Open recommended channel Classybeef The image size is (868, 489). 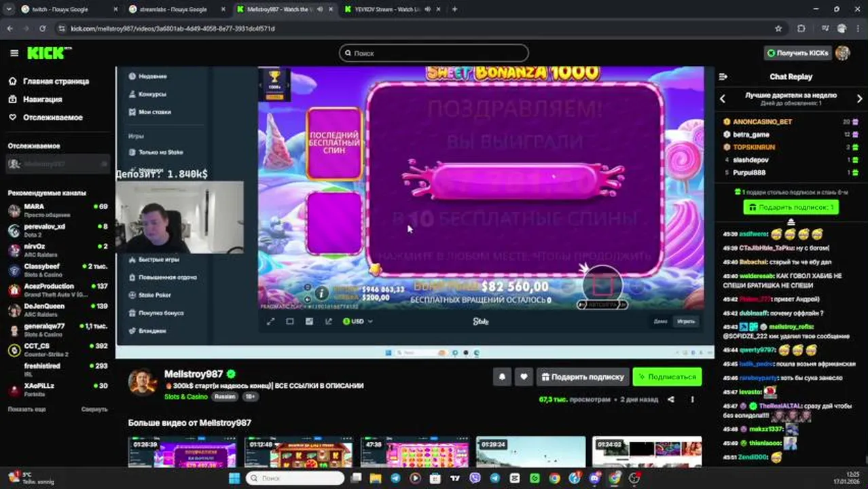pos(58,270)
